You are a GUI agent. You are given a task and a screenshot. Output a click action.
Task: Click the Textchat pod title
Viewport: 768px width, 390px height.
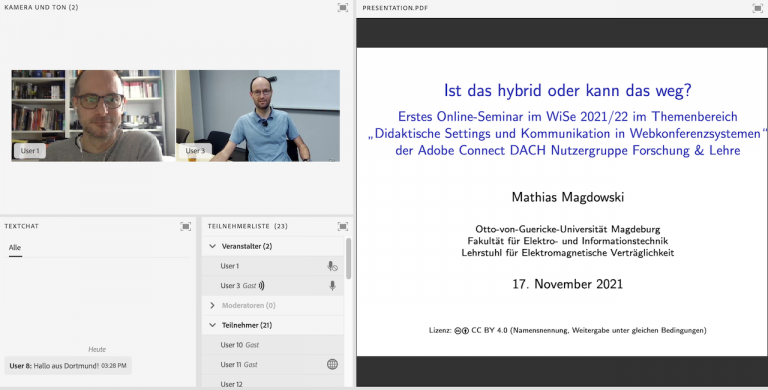22,226
